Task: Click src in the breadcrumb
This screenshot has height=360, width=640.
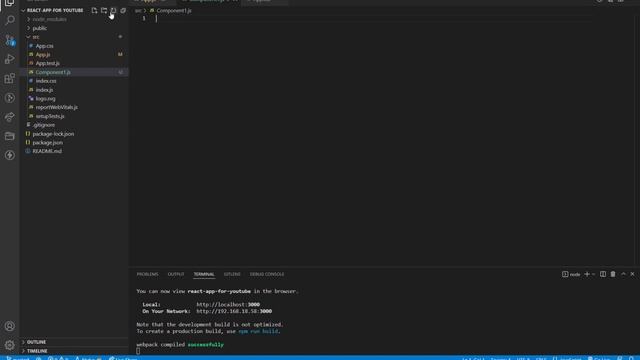Action: [138, 11]
